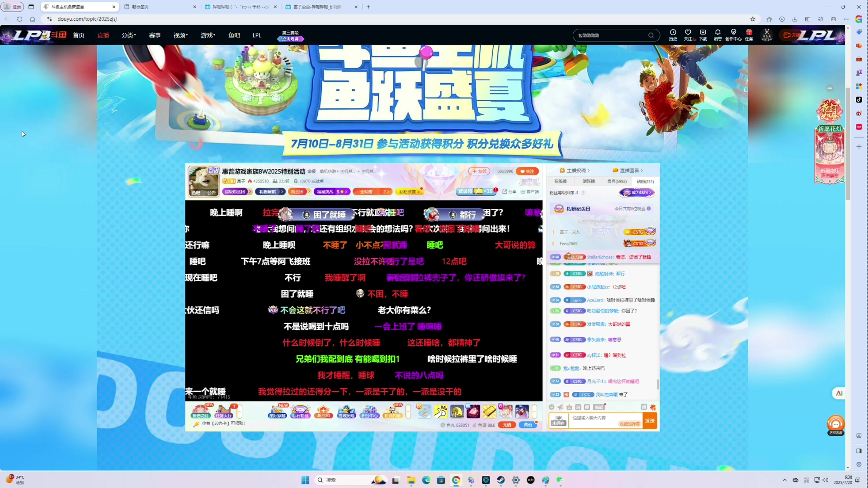
Task: Expand gift list arrow after airplane gift
Action: 534,411
